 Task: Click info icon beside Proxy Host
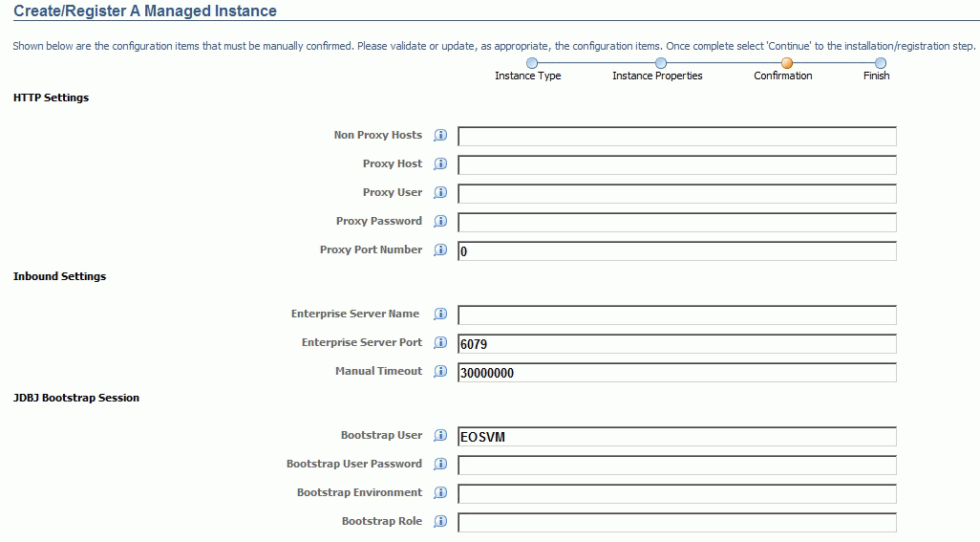point(440,164)
